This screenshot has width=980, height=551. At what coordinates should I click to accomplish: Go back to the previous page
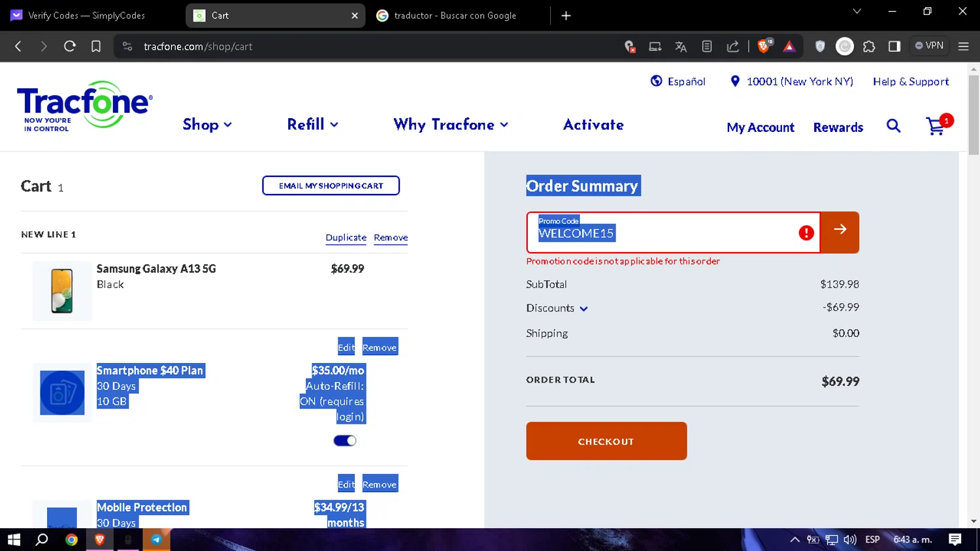18,46
